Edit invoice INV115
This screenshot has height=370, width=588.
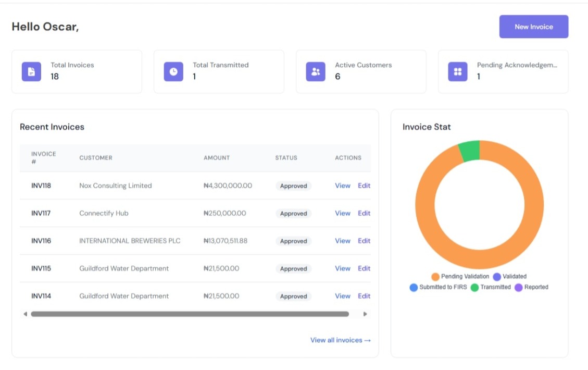(x=364, y=268)
